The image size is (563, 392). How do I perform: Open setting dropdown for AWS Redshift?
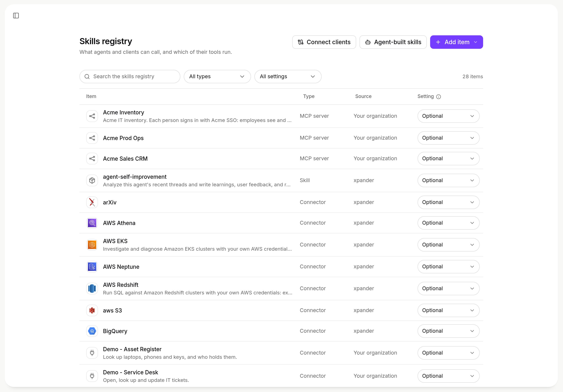point(448,288)
